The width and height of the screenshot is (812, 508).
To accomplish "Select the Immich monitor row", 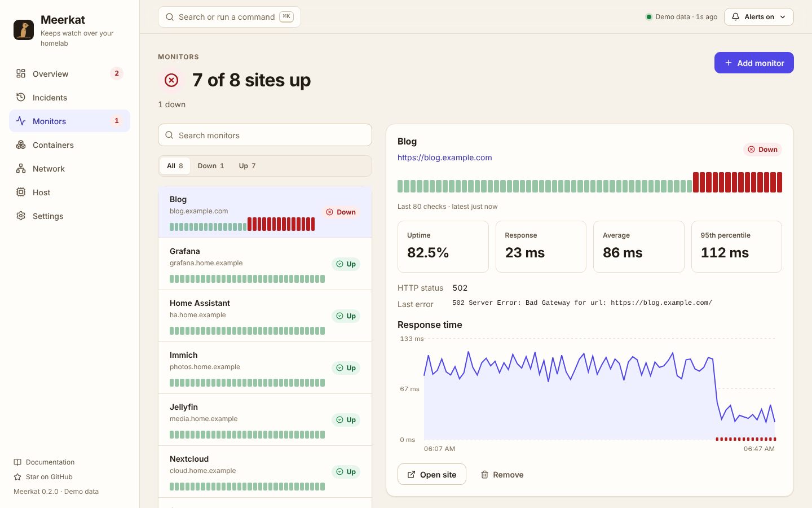I will (265, 368).
